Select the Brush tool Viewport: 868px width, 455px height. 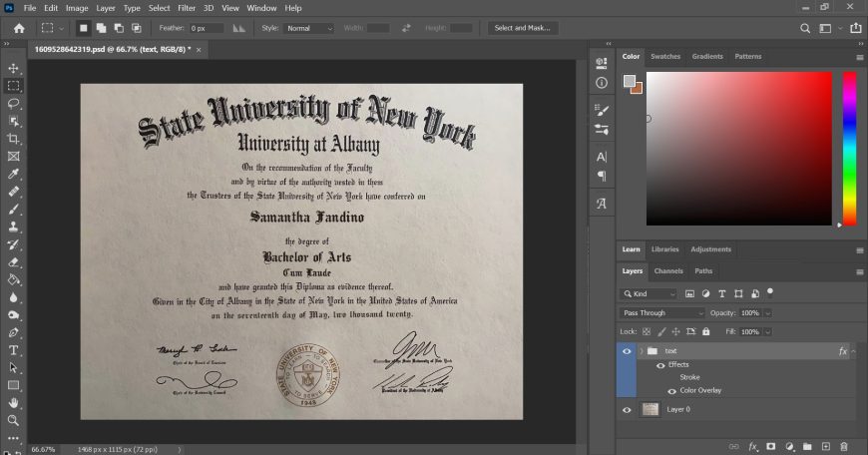coord(13,210)
